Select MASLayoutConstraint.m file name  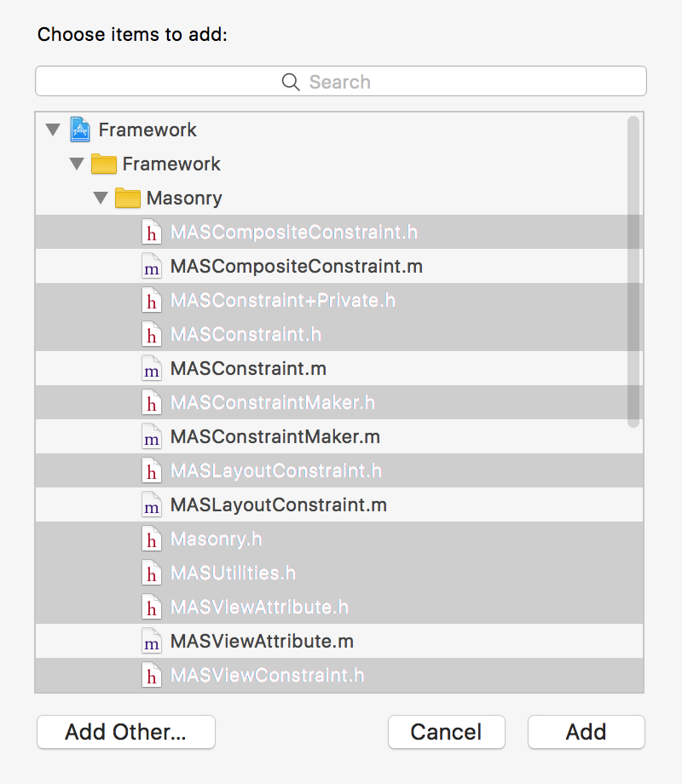[279, 505]
